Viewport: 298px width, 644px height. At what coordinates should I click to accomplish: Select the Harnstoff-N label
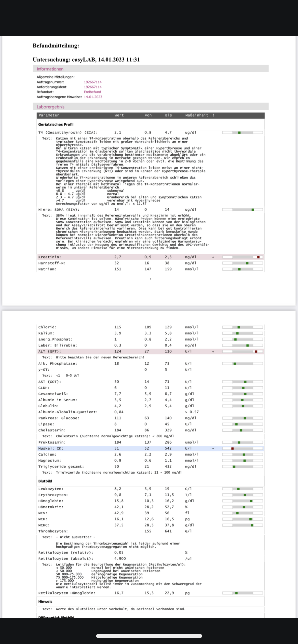tap(52, 263)
